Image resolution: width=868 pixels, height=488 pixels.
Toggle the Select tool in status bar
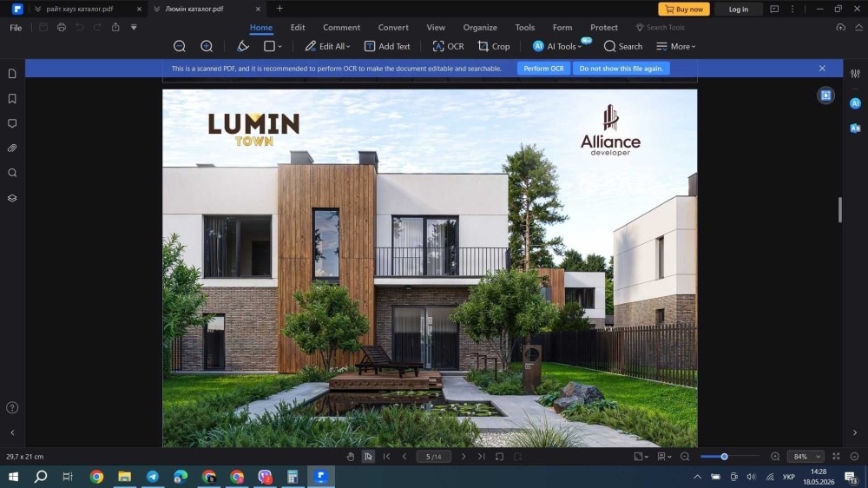(x=368, y=457)
